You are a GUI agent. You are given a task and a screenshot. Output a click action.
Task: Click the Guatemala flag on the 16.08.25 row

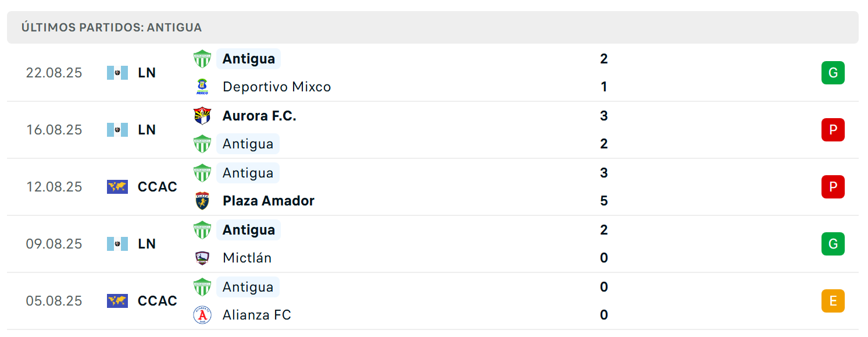coord(117,130)
